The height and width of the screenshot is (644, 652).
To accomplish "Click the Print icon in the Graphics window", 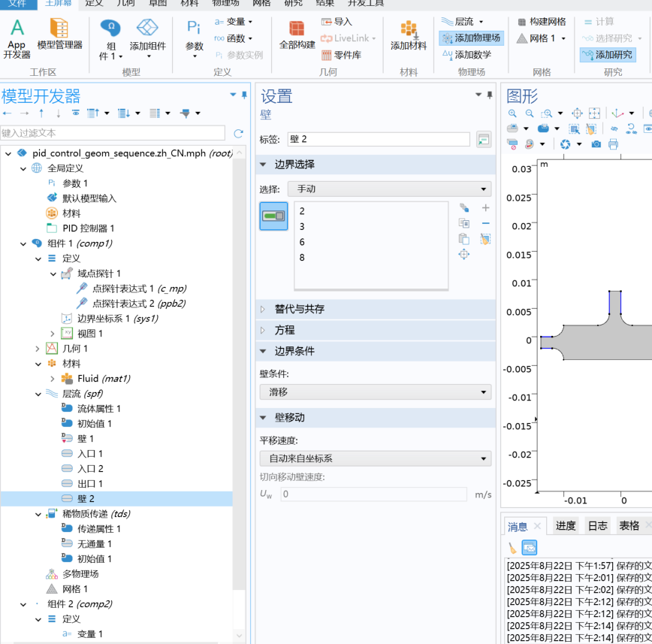I will coord(614,144).
